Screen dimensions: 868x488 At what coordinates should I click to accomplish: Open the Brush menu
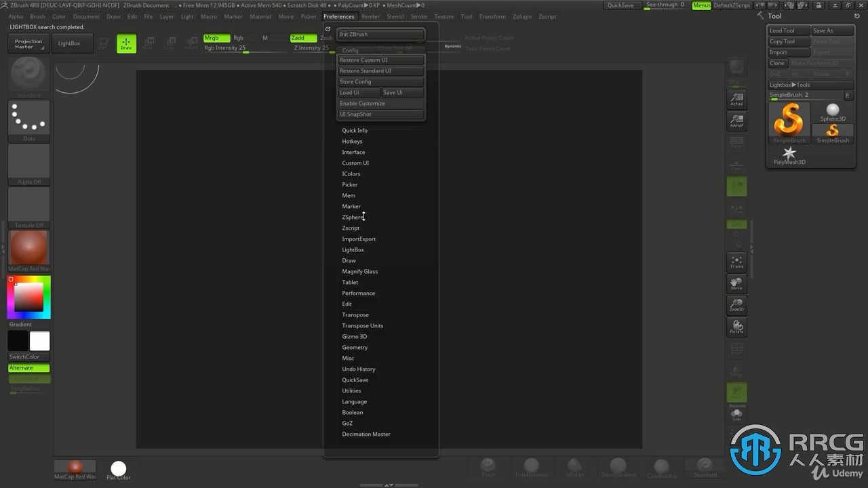38,16
